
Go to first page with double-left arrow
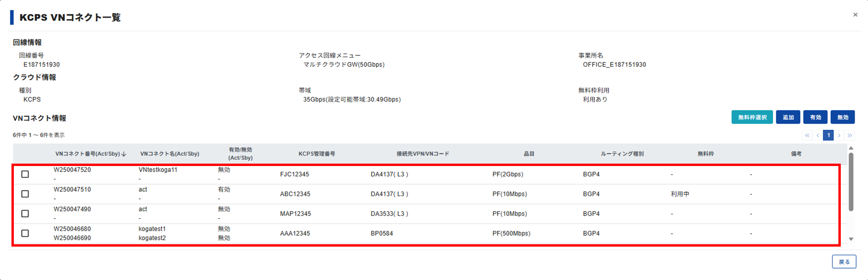coord(807,135)
